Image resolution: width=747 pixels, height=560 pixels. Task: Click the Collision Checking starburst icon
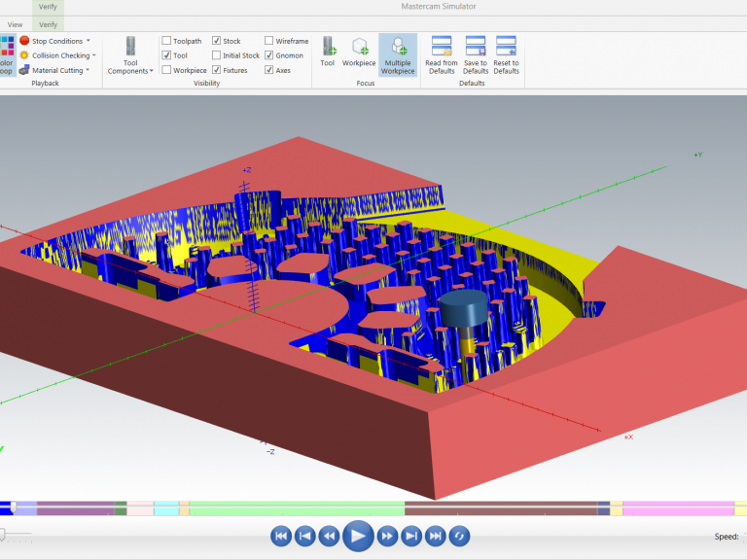coord(24,55)
